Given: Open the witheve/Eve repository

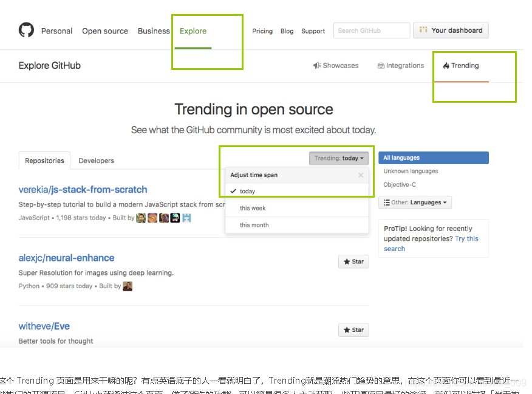Looking at the screenshot, I should point(44,326).
